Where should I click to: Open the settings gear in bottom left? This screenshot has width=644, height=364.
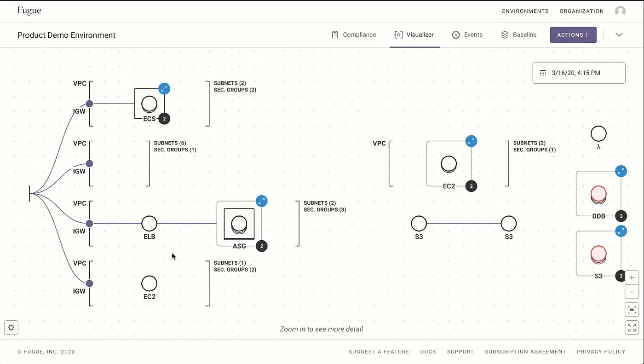coord(11,327)
